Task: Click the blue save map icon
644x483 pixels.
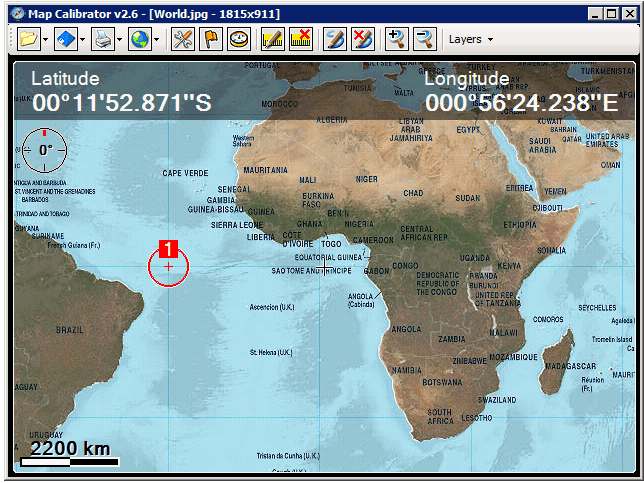Action: click(65, 39)
